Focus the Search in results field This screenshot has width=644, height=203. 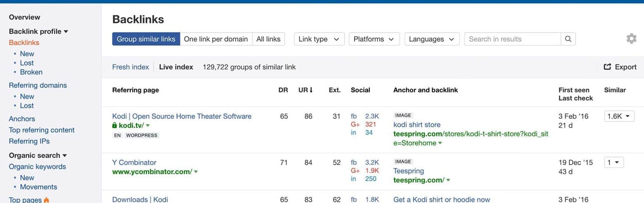(x=513, y=39)
